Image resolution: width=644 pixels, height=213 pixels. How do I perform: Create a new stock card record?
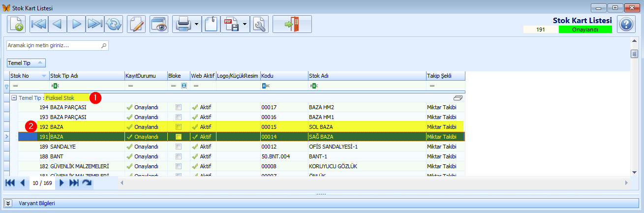16,24
